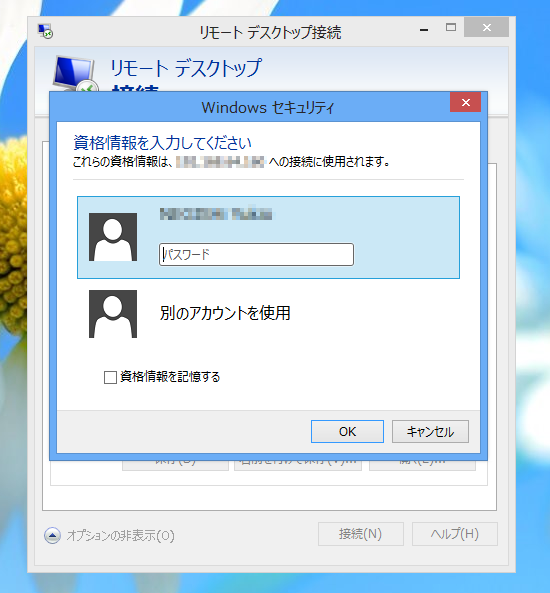
Task: Minimize the リモート デスクトップ接続 window
Action: (x=424, y=29)
